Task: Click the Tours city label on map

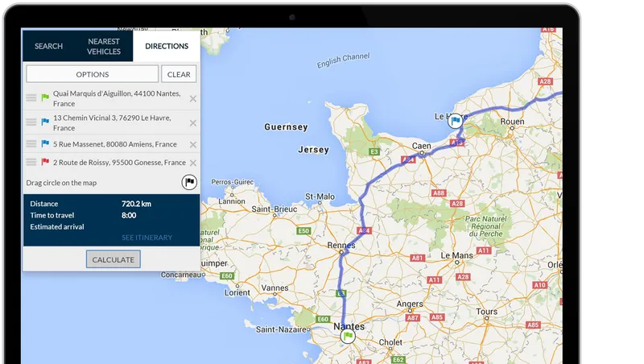Action: coord(487,312)
